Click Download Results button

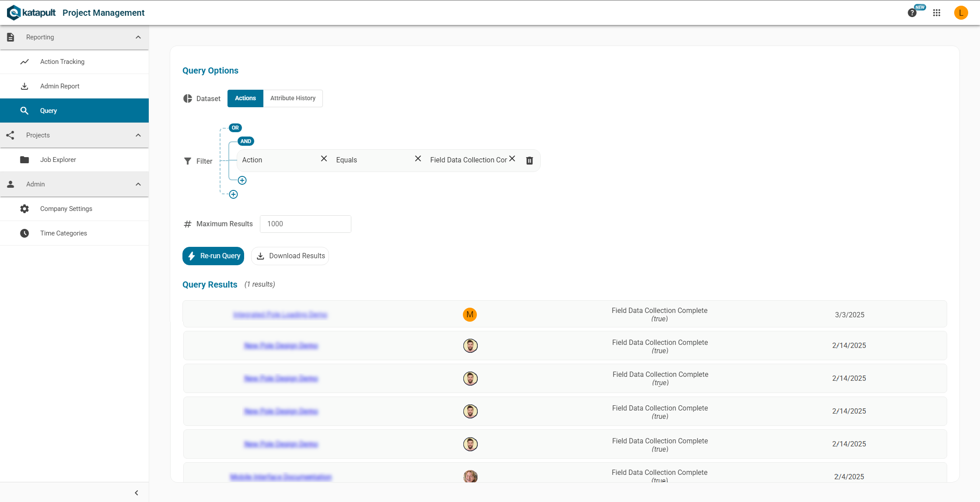290,256
